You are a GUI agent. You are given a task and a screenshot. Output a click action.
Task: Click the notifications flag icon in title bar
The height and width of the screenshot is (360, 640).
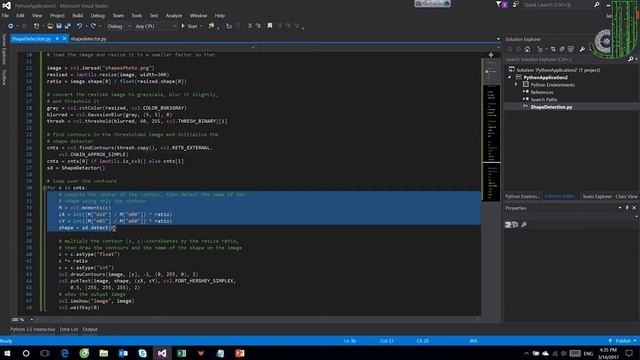coord(502,4)
